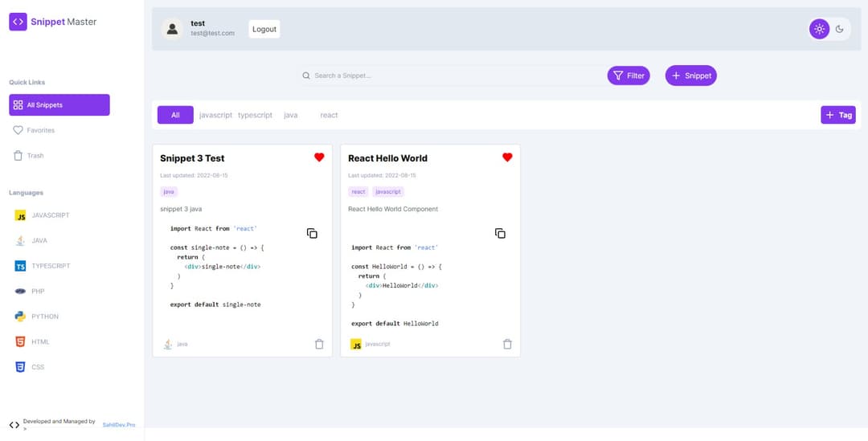The height and width of the screenshot is (441, 868).
Task: Delete React Hello World with trash icon
Action: point(508,344)
